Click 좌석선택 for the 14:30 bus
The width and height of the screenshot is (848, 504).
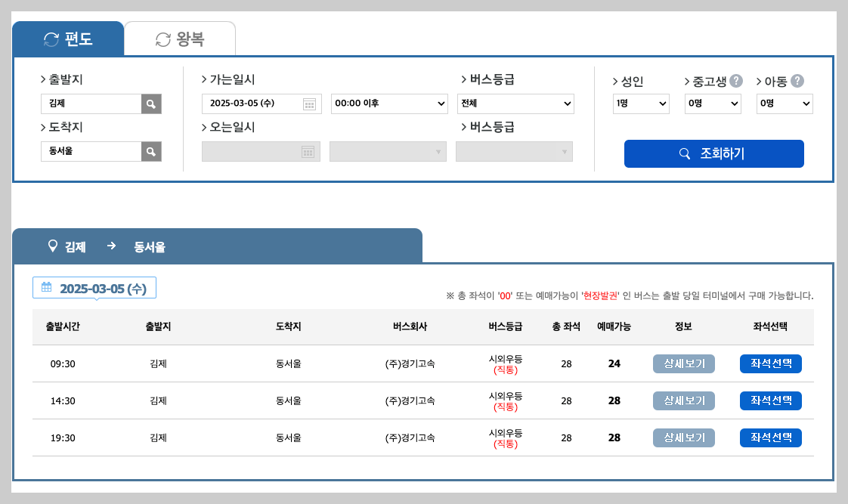pos(770,400)
